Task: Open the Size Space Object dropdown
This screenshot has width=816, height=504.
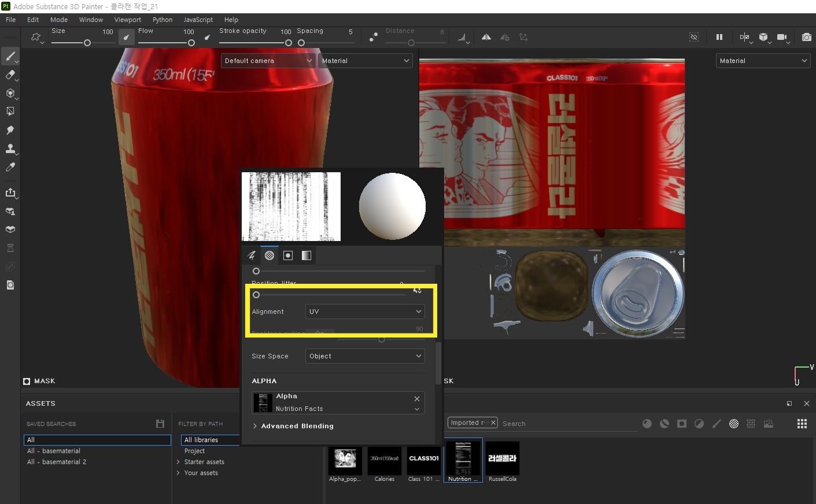Action: coord(365,356)
